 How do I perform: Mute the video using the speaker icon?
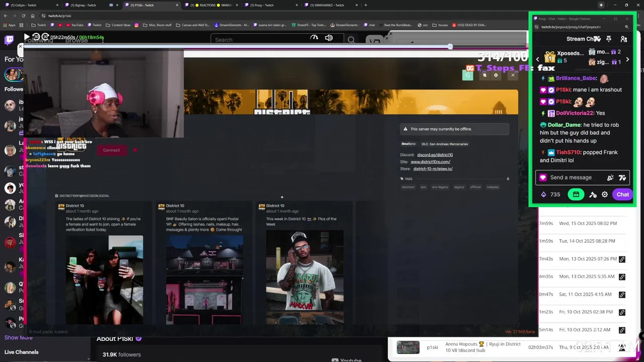[329, 38]
